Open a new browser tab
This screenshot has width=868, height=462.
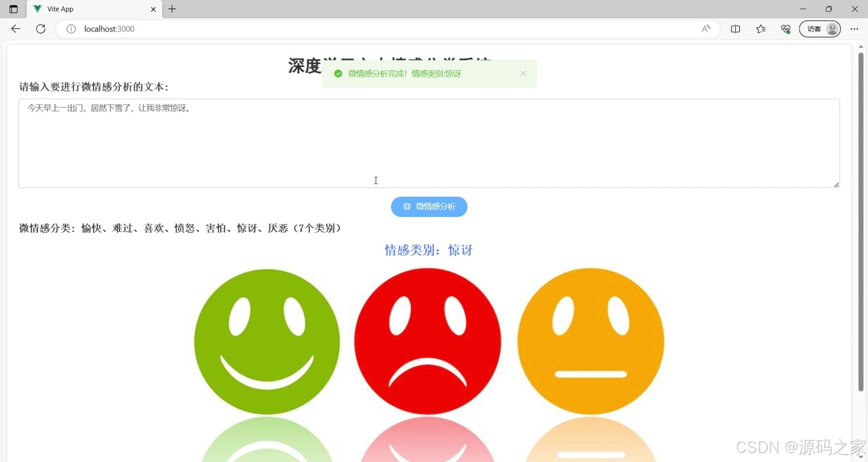tap(172, 9)
